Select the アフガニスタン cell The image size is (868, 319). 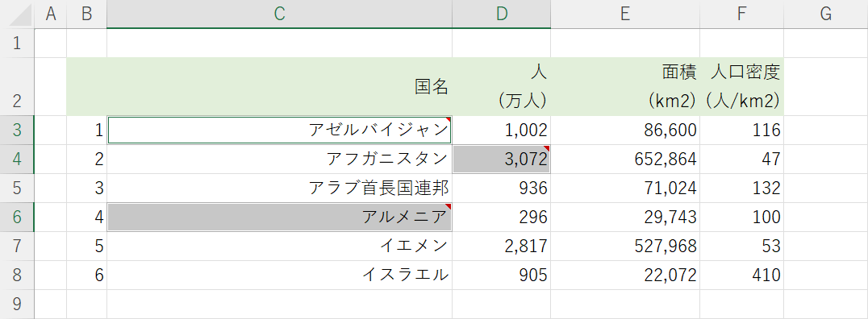(280, 159)
